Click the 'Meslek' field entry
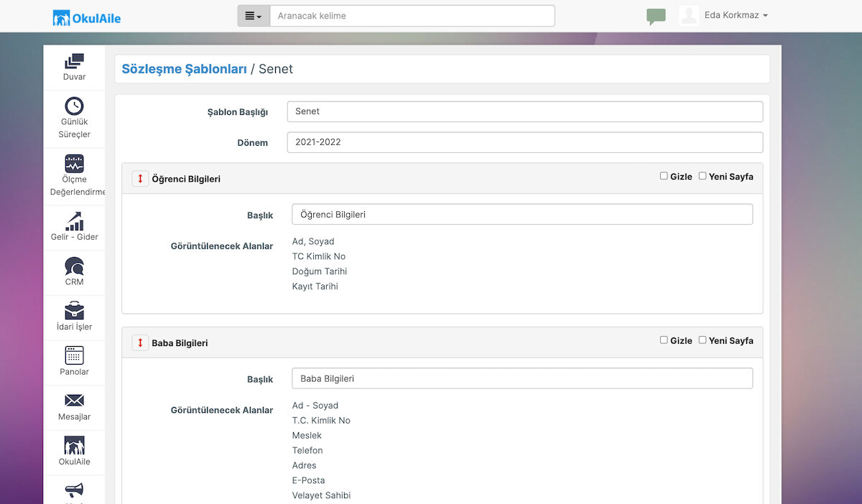The width and height of the screenshot is (862, 504). [307, 436]
